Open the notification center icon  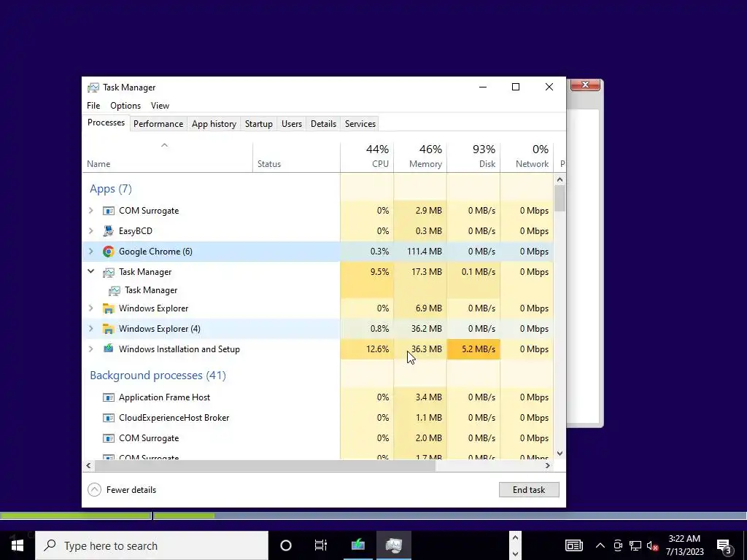pyautogui.click(x=724, y=545)
